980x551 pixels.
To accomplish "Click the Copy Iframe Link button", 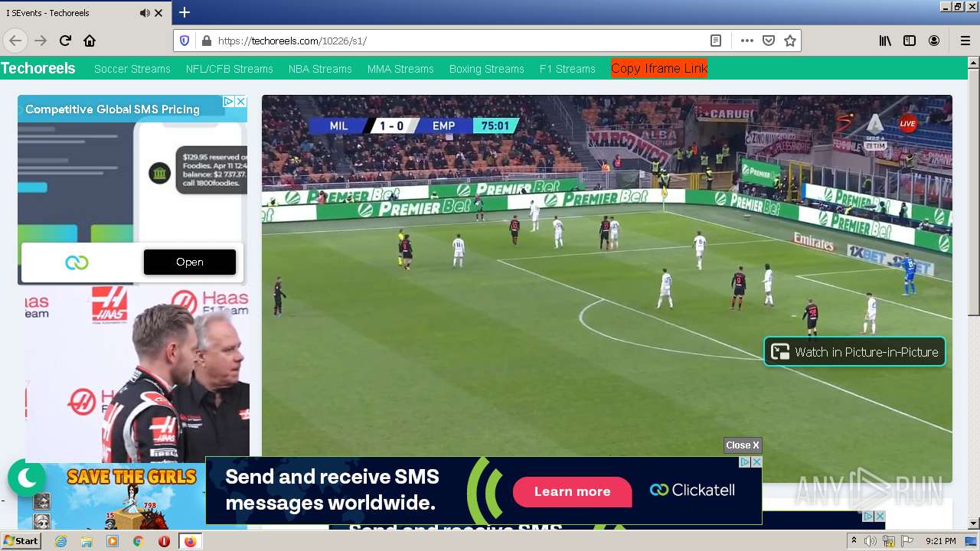I will 659,68.
